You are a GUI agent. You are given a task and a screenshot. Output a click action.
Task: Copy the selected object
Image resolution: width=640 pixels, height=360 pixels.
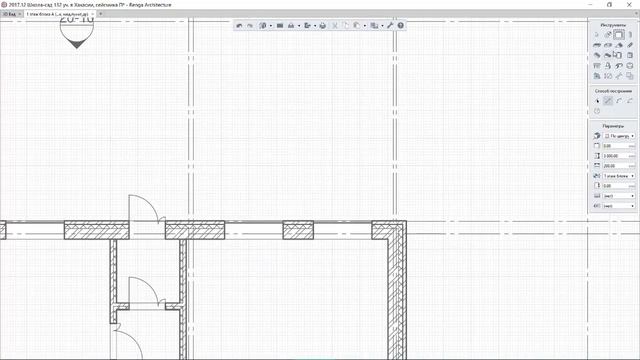click(345, 25)
